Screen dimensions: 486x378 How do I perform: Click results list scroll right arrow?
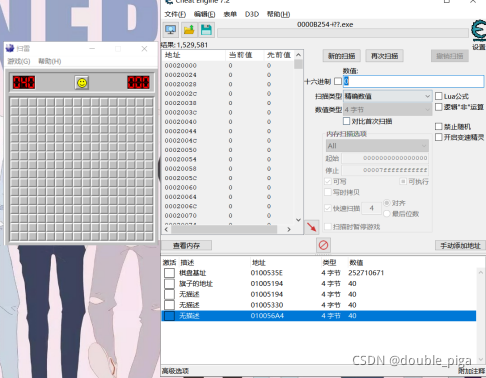click(x=289, y=229)
